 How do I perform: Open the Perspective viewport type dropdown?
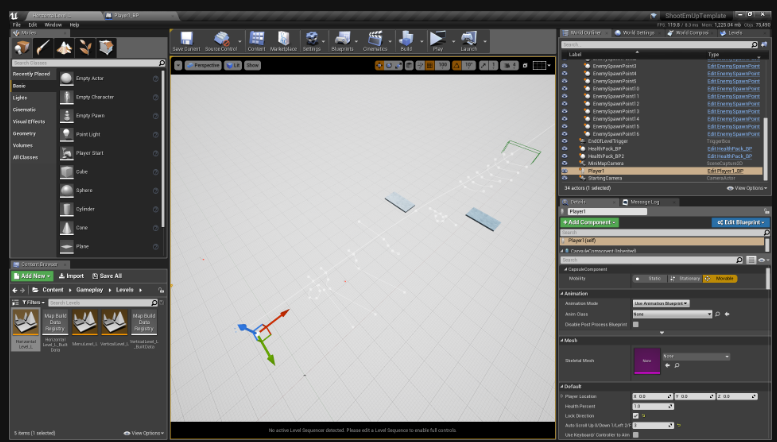tap(203, 65)
